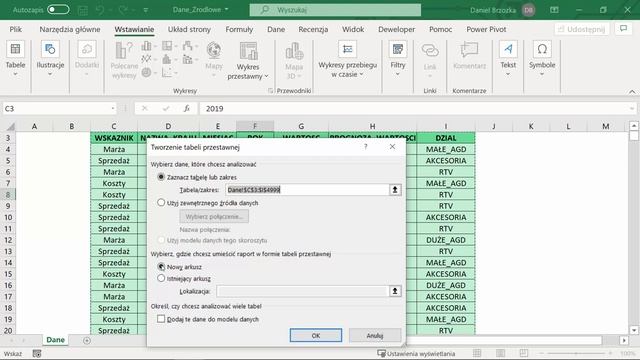Image resolution: width=640 pixels, height=360 pixels.
Task: Close the Tworzenie tabeli przestawnej dialog
Action: pos(392,147)
